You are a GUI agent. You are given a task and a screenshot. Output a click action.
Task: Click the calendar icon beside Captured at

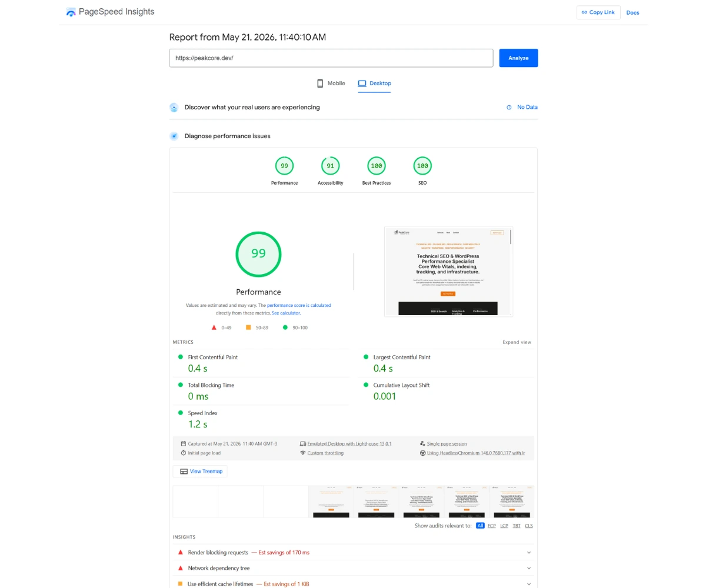click(x=184, y=444)
